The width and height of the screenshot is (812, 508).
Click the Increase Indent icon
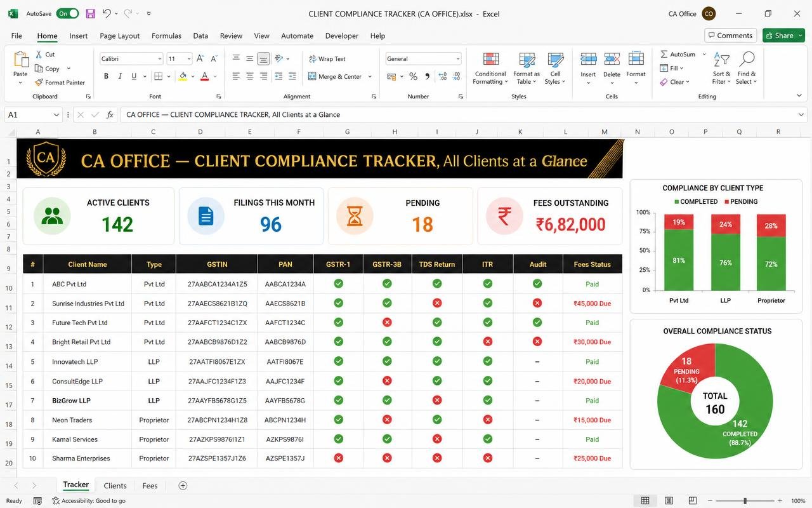292,76
